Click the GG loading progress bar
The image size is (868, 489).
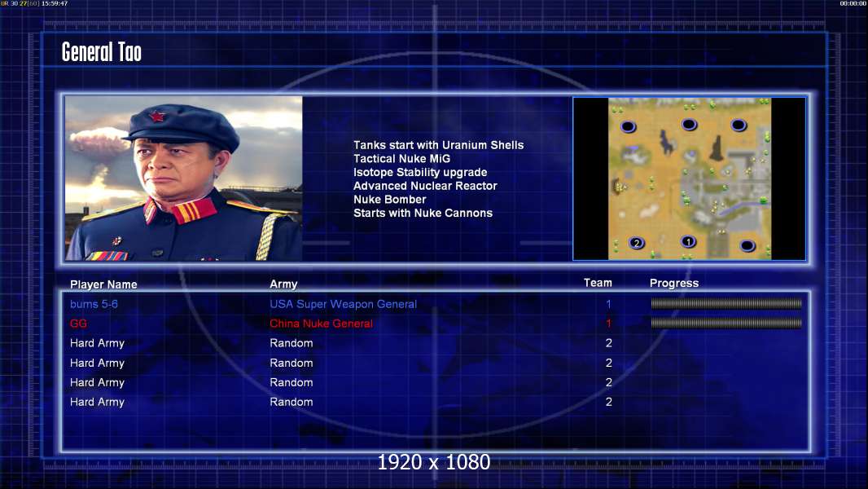(726, 323)
